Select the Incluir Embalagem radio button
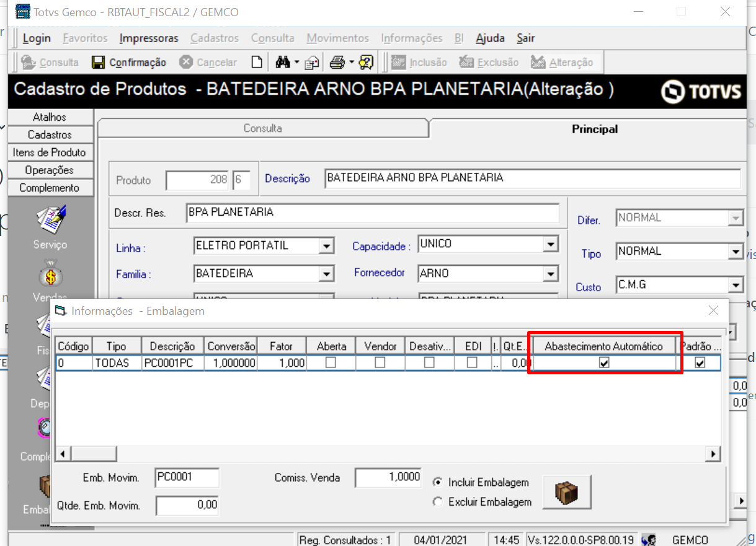The width and height of the screenshot is (756, 546). pyautogui.click(x=438, y=482)
